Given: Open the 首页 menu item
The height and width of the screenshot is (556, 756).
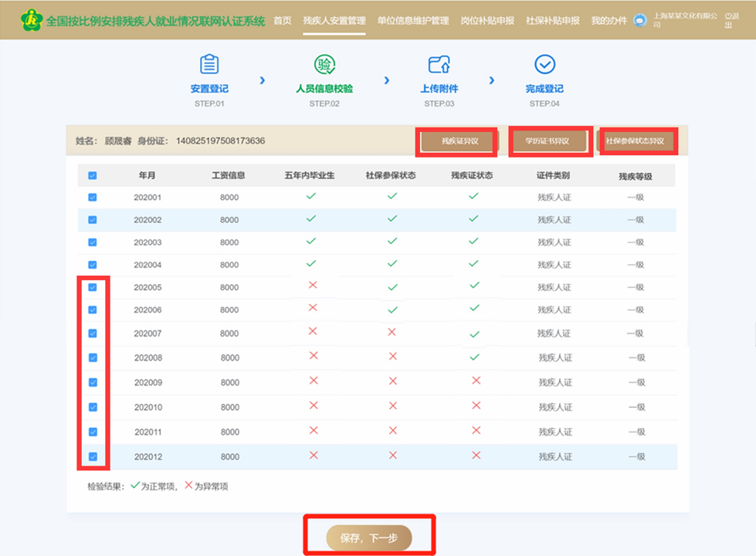Looking at the screenshot, I should (x=283, y=21).
